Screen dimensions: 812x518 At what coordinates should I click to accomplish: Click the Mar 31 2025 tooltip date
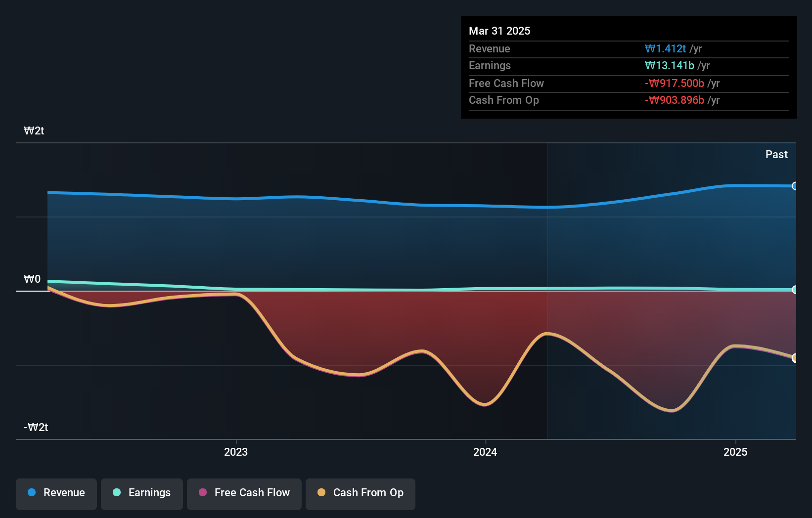point(499,31)
